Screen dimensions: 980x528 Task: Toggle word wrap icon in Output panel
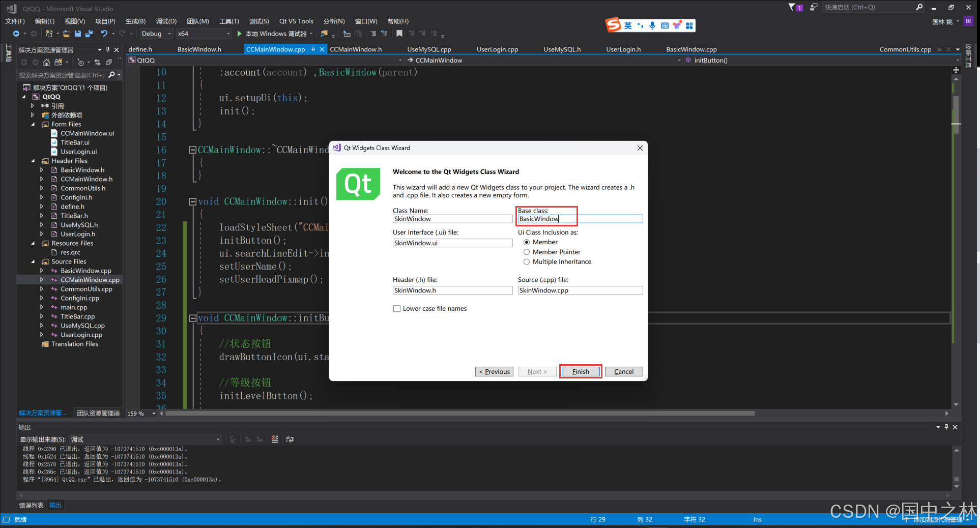290,439
